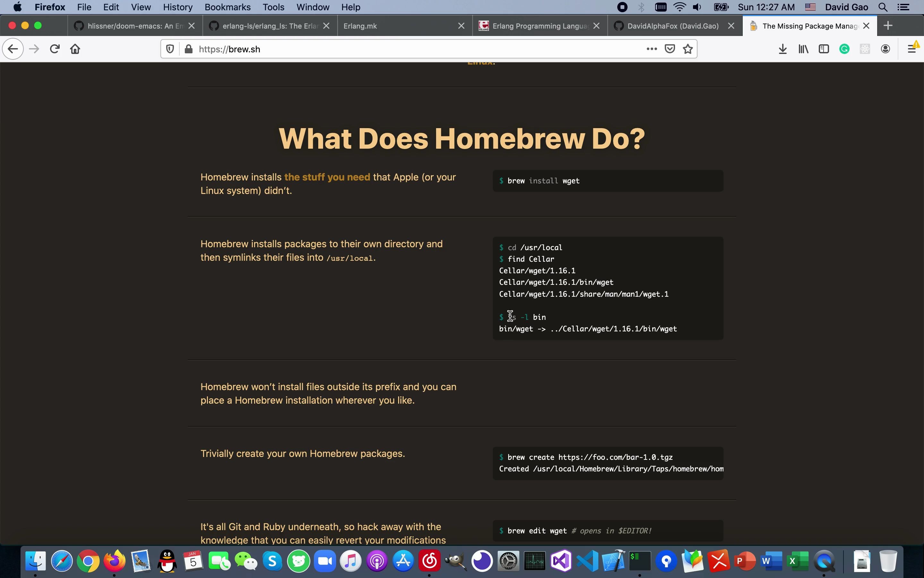Click the "brew create https://foo.com/bar-1.0.tgz" line
Viewport: 924px width, 578px height.
click(586, 457)
